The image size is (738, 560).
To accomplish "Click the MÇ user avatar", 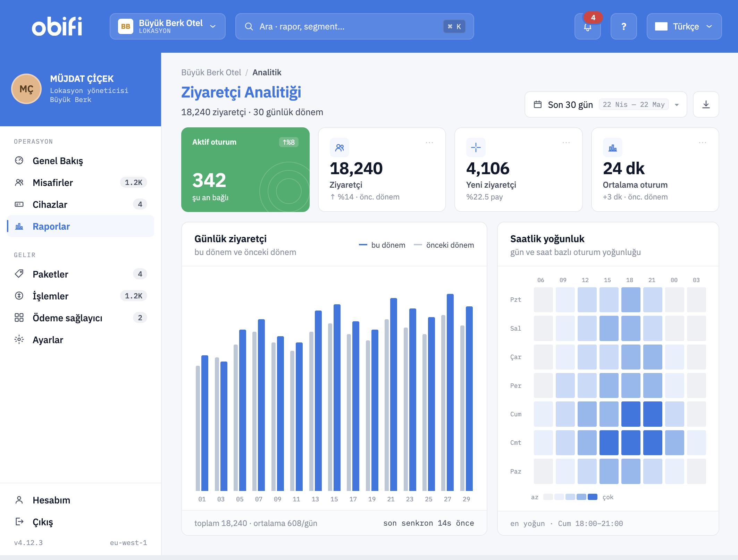I will point(26,89).
